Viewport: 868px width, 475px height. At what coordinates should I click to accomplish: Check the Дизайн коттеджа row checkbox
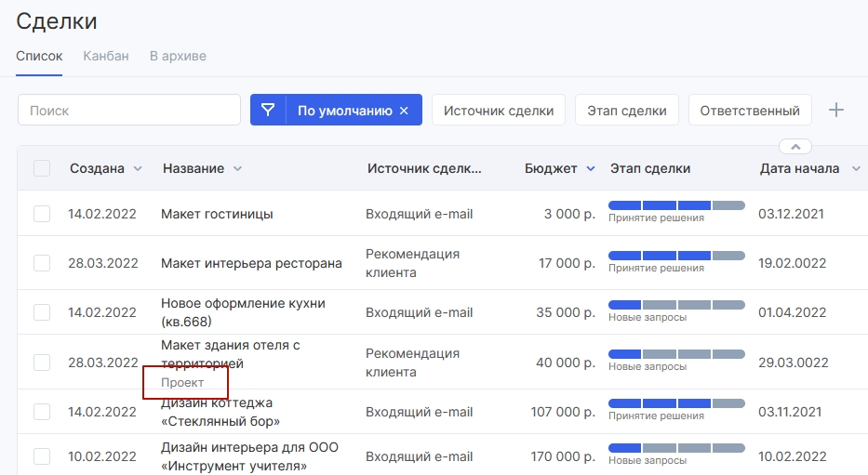click(x=42, y=412)
